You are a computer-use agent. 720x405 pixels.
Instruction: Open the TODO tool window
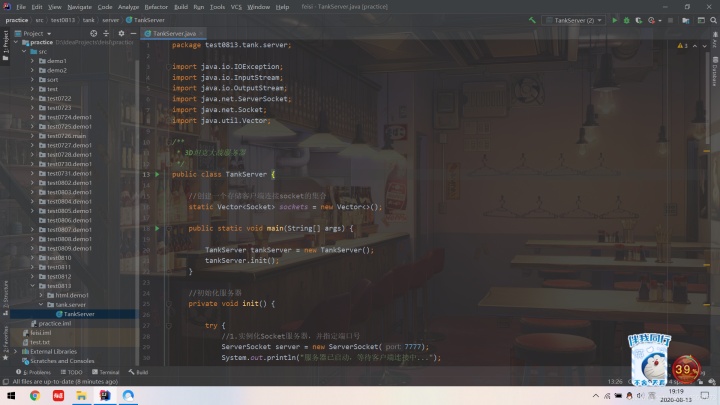(71, 372)
